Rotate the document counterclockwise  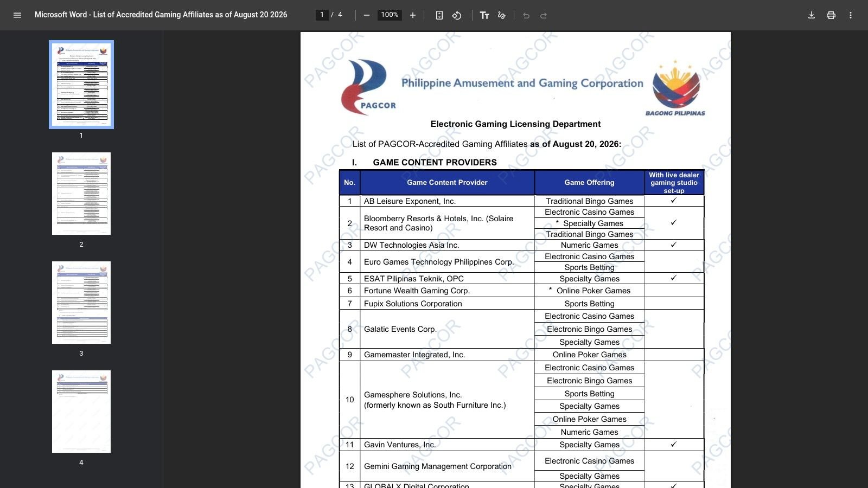coord(457,15)
